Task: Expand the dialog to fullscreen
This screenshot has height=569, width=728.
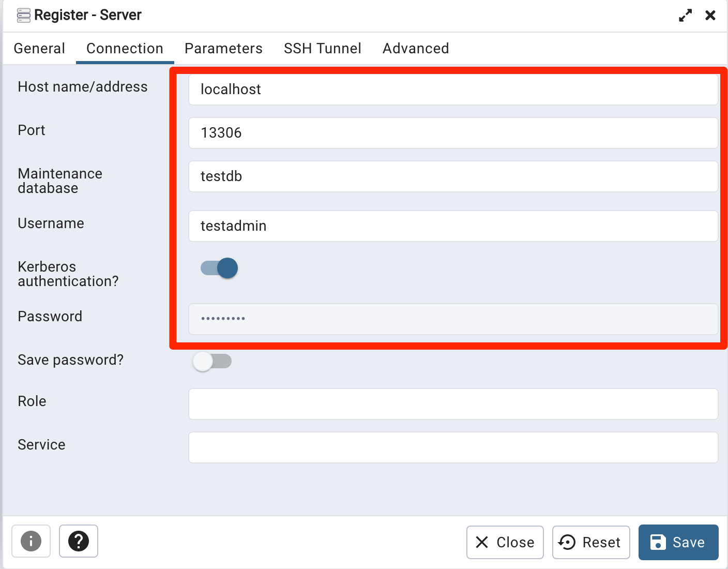Action: click(x=685, y=15)
